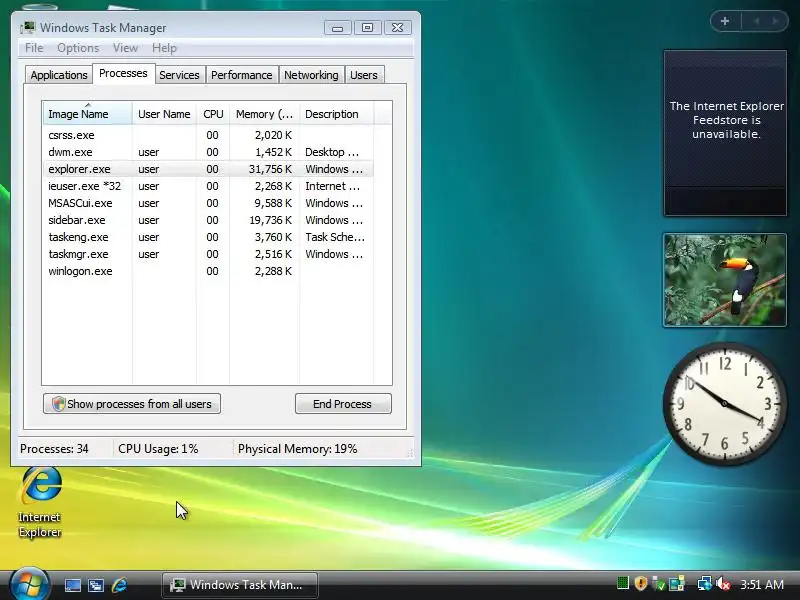Open the Windows Security Alert shield tray icon
Screen dimensions: 800x600
641,583
